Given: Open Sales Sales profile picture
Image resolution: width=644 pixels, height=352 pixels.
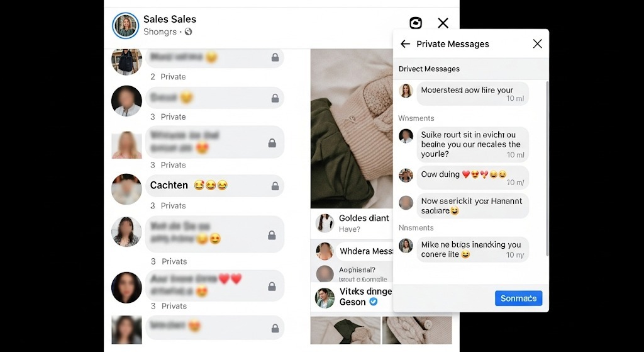Looking at the screenshot, I should (x=125, y=25).
